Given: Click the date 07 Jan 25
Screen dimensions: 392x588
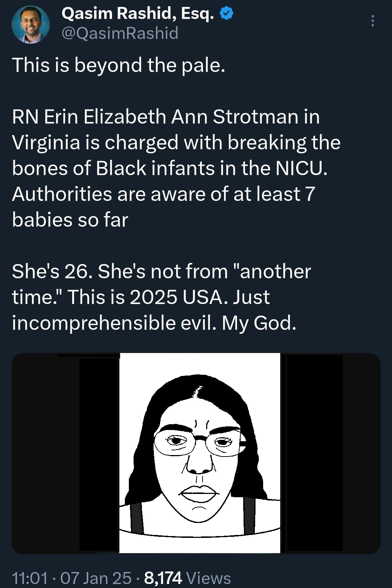Looking at the screenshot, I should pos(96,578).
